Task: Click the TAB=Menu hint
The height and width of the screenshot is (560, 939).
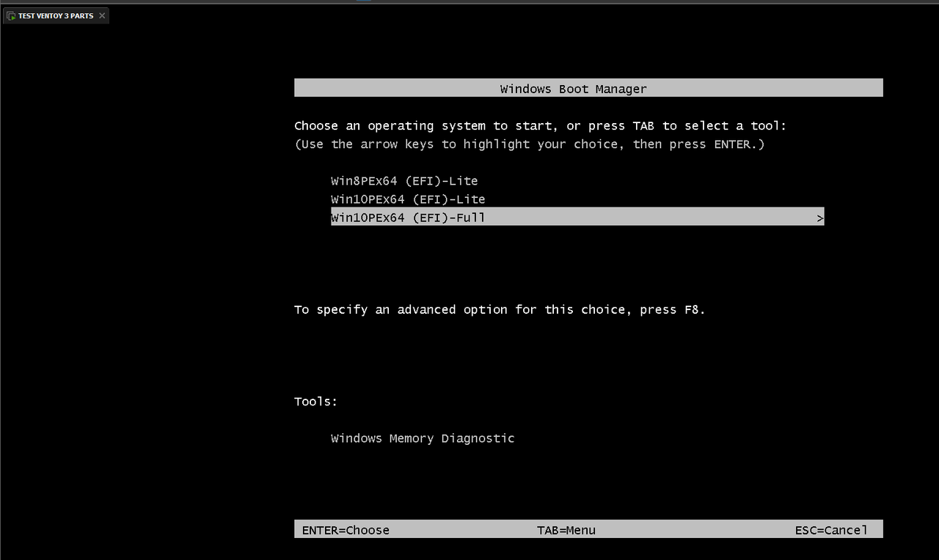Action: coord(566,530)
